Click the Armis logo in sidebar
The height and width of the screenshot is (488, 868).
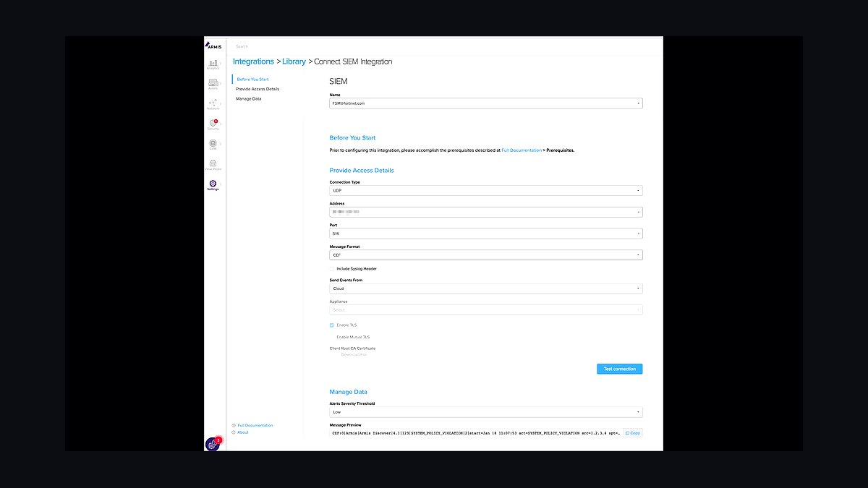(213, 46)
